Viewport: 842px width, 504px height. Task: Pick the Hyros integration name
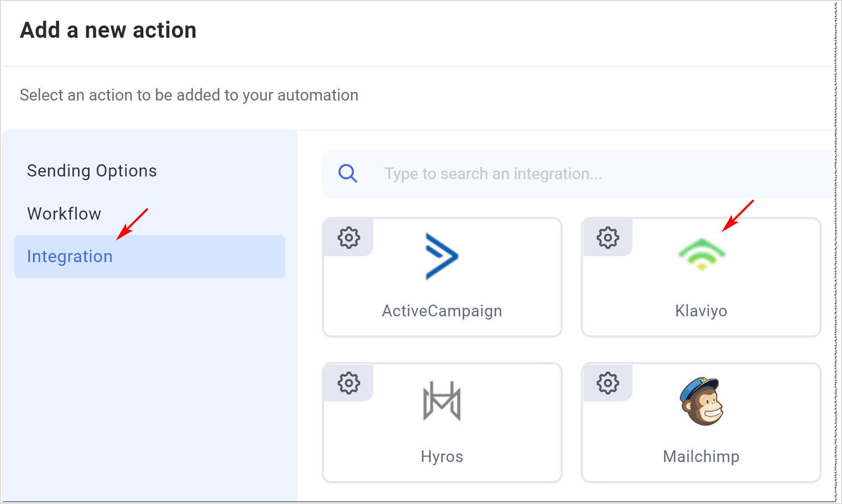(x=441, y=457)
